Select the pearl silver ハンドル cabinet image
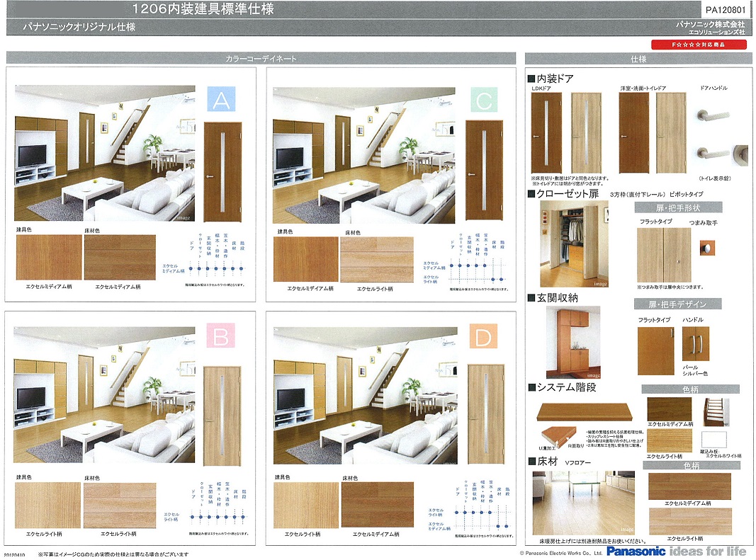The height and width of the screenshot is (560, 756). tap(695, 345)
